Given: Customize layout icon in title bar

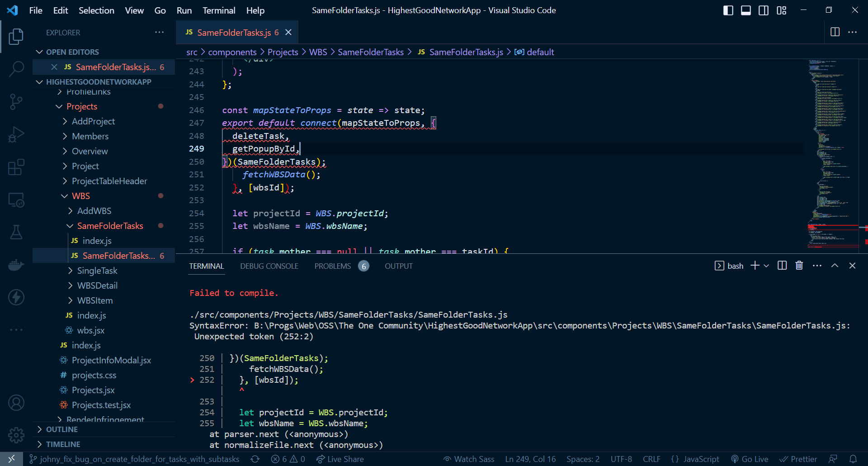Looking at the screenshot, I should point(782,10).
